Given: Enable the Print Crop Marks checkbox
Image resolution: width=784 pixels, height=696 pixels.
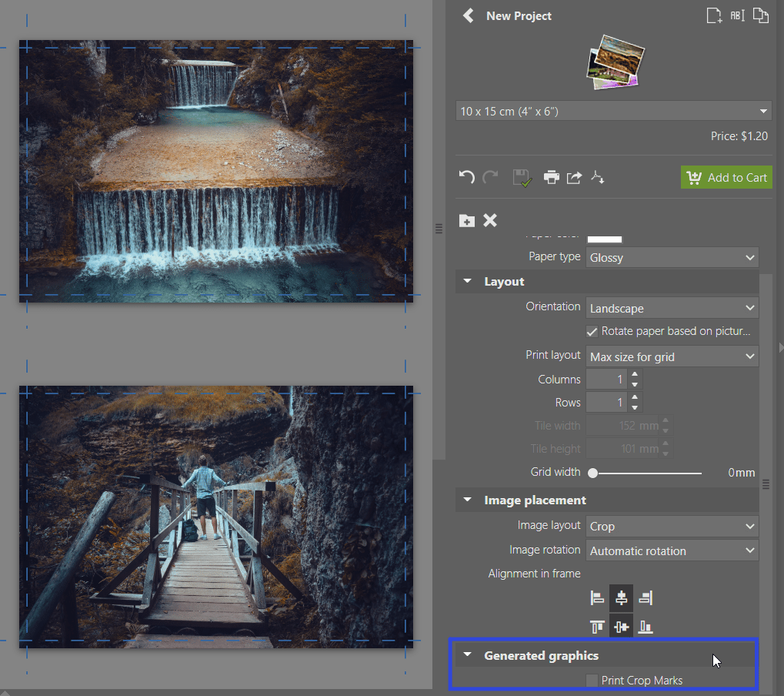Looking at the screenshot, I should (592, 681).
